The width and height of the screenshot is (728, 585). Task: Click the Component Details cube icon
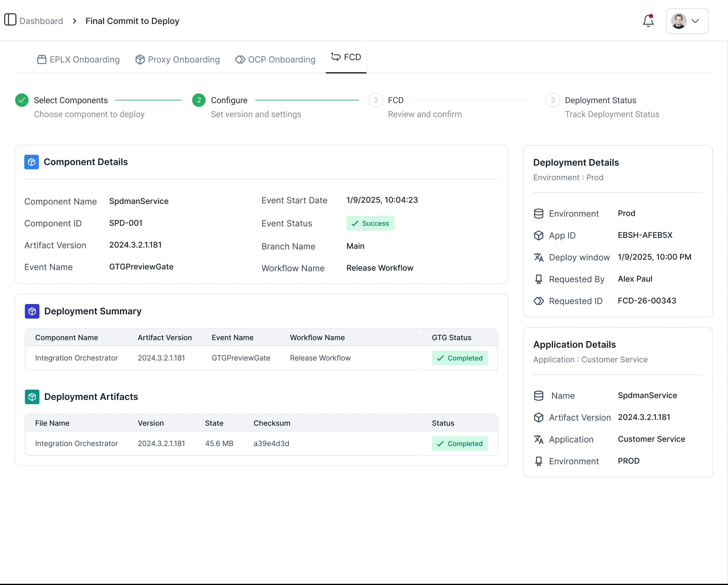pyautogui.click(x=32, y=162)
